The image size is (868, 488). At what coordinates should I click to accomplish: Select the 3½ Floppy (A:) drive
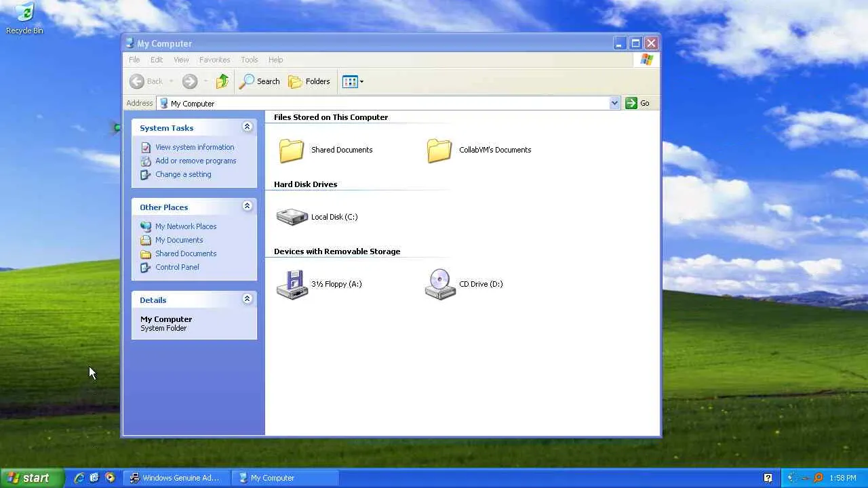click(319, 284)
